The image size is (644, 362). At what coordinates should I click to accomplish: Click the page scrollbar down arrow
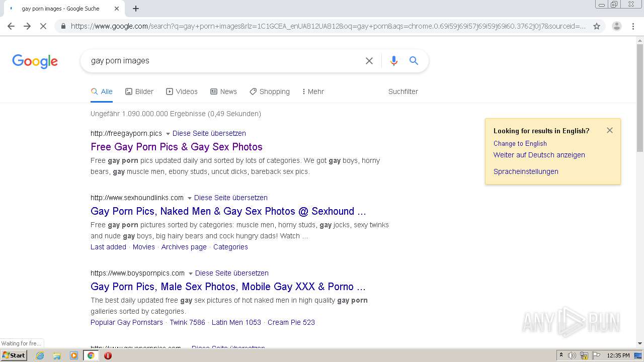coord(640,343)
